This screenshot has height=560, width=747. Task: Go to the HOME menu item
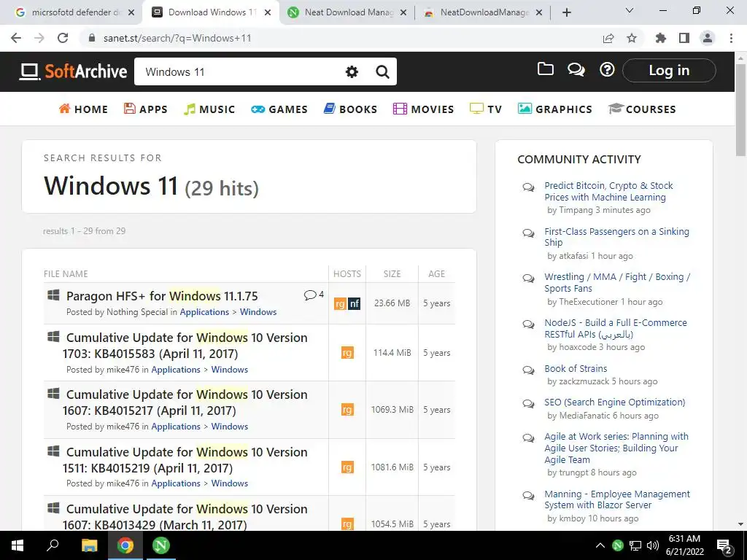(83, 109)
